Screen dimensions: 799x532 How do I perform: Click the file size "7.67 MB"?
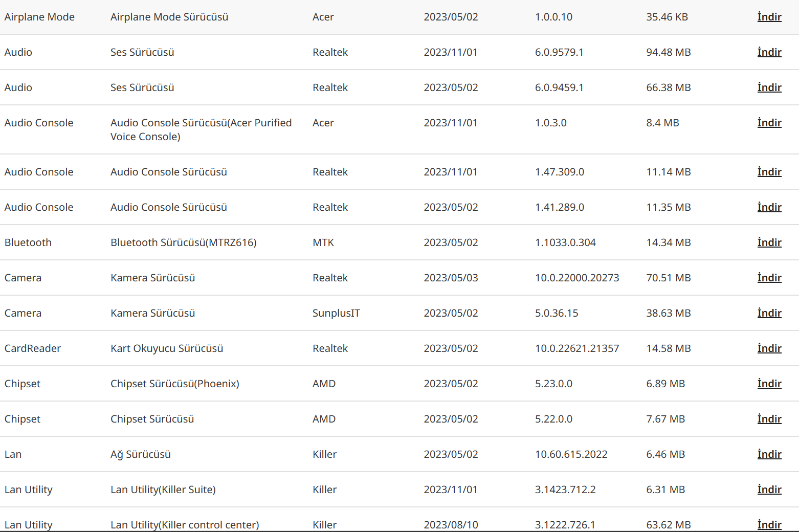pos(665,419)
